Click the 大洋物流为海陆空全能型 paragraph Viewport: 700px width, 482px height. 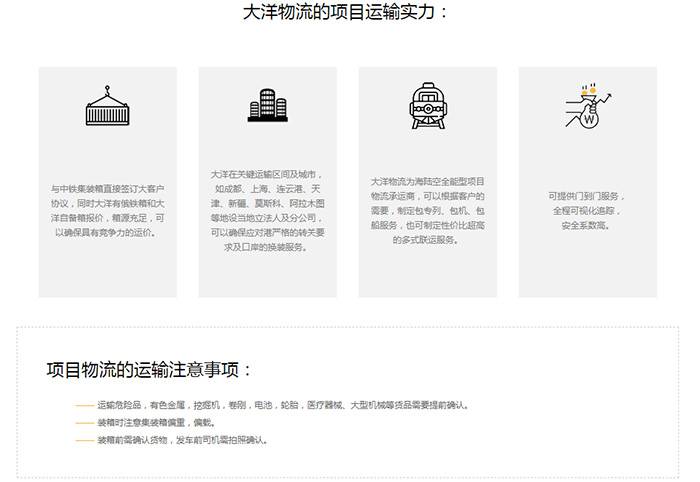(427, 210)
